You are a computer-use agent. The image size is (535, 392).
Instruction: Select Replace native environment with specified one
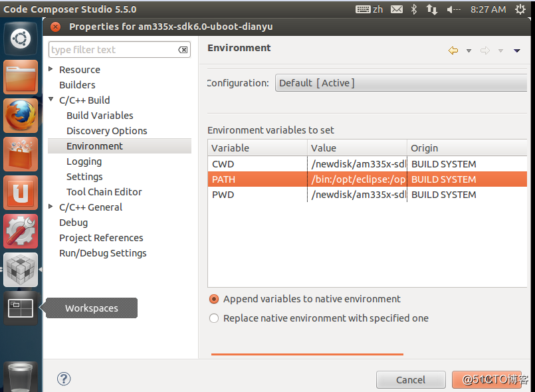[213, 318]
